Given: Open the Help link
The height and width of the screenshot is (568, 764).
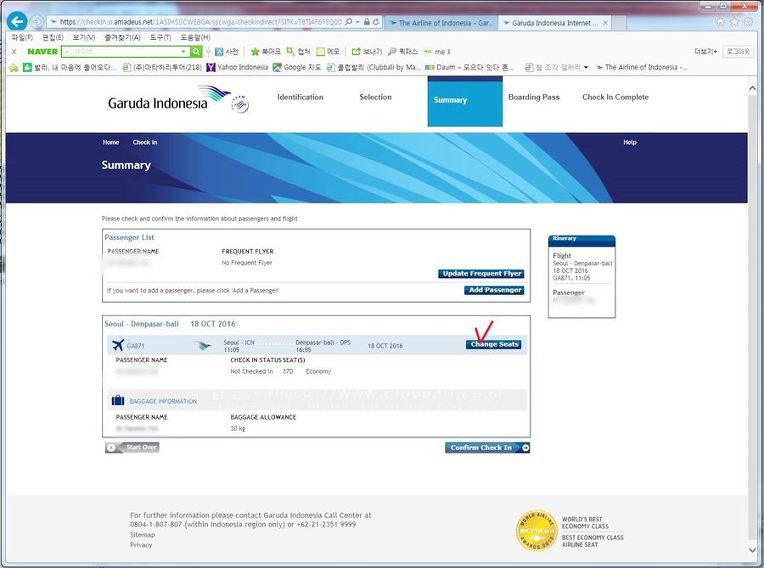Looking at the screenshot, I should (630, 142).
